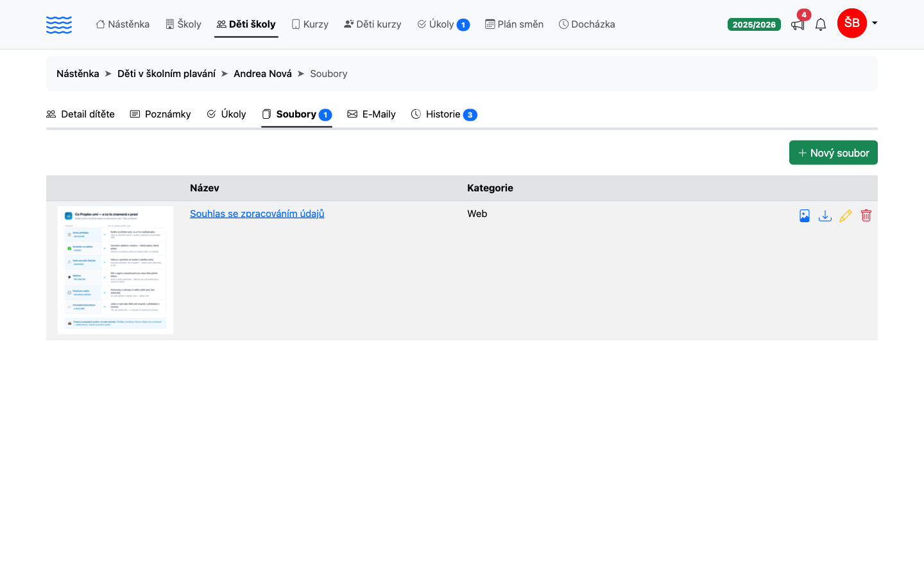Switch to E-Maily tab
924x578 pixels.
[x=372, y=114]
